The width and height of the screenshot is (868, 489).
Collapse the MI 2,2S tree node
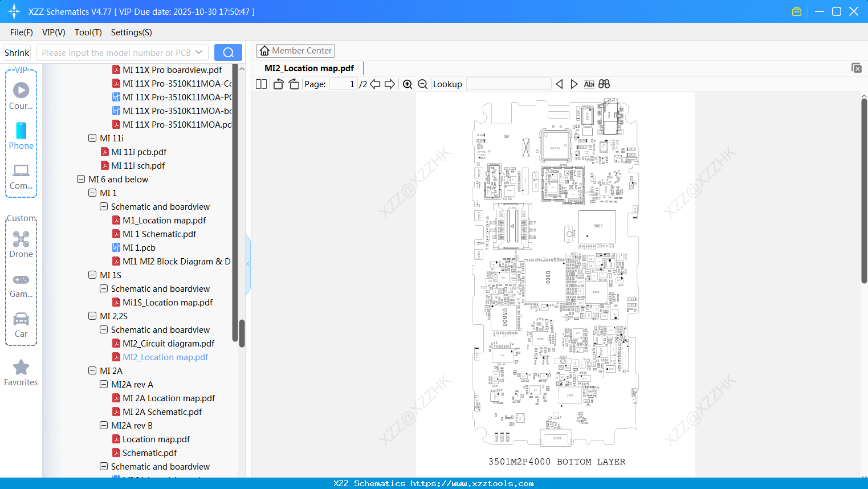pyautogui.click(x=92, y=316)
